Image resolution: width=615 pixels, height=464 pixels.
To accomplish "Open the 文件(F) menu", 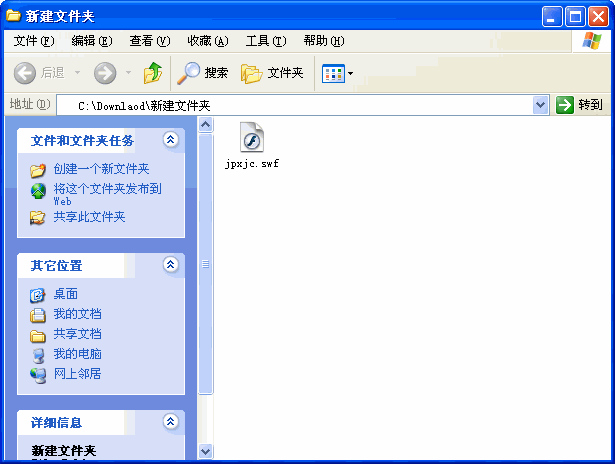I will [x=34, y=41].
